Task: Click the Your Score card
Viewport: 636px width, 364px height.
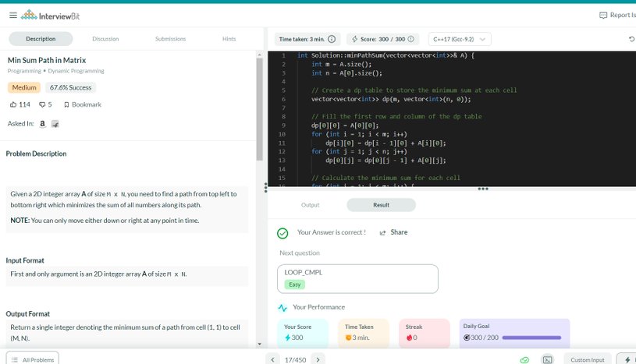Action: [303, 333]
